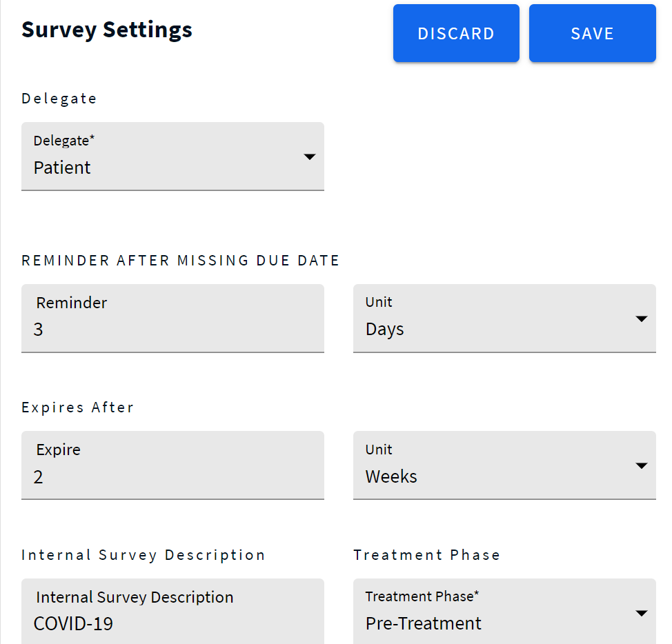Save the survey settings
672x644 pixels.
point(592,34)
